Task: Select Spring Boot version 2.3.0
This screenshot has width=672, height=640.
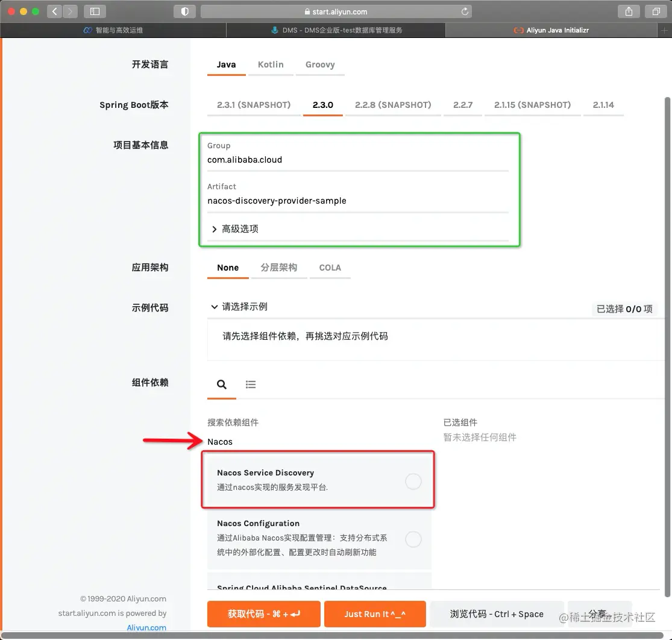Action: pyautogui.click(x=322, y=105)
